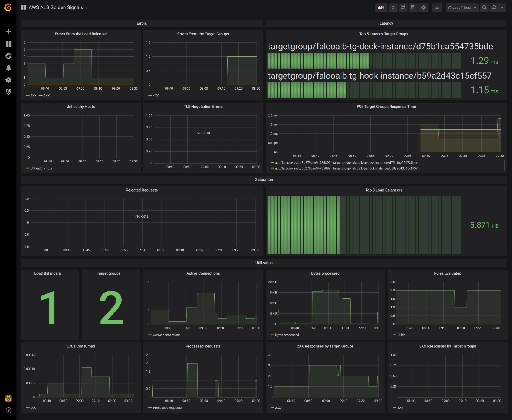
Task: Open the P95 Target Groups Response Time panel menu
Action: [386, 107]
